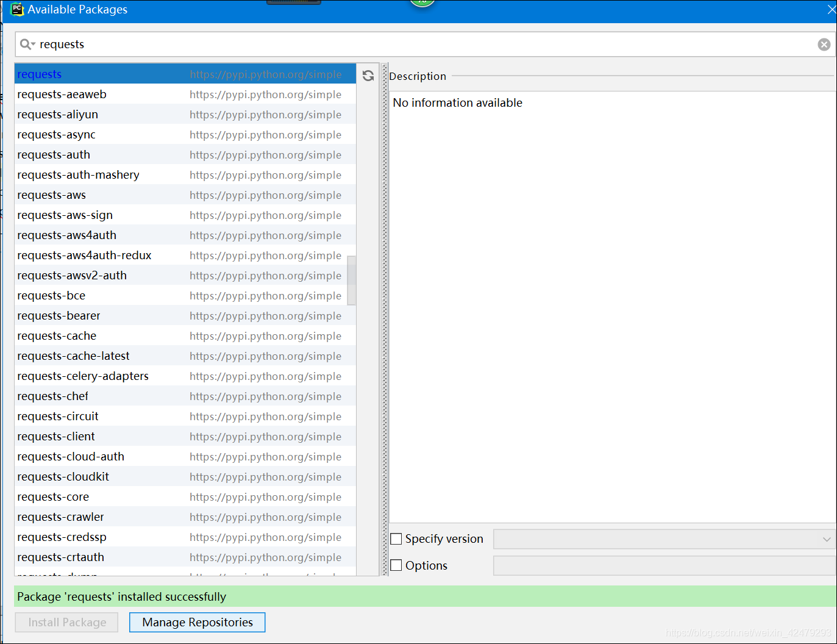Select the requests-cache-latest package
The width and height of the screenshot is (837, 644).
(x=185, y=356)
